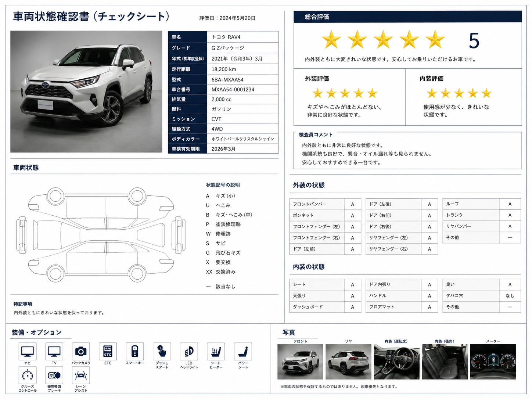Select the バックカメラ camera icon
532x399 pixels.
(x=81, y=352)
